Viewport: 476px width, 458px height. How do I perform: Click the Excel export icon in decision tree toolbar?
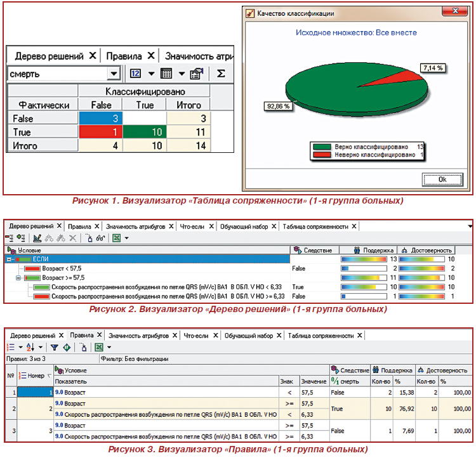[117, 239]
